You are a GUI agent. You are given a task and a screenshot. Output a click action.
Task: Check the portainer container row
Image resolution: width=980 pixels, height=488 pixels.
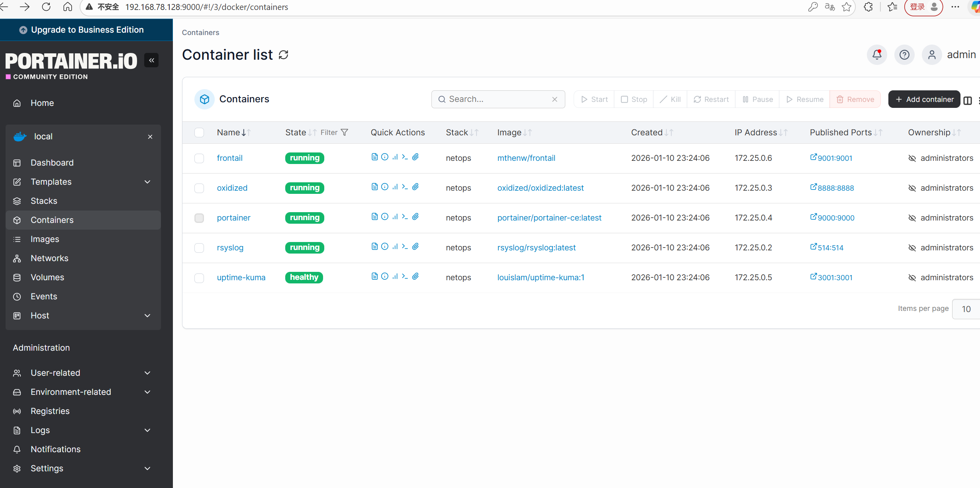click(199, 218)
